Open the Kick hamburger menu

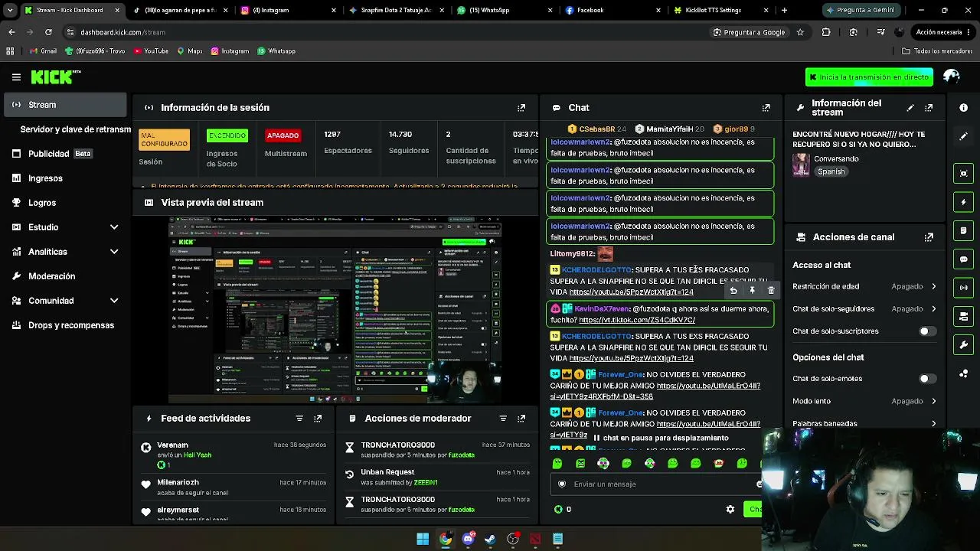16,77
